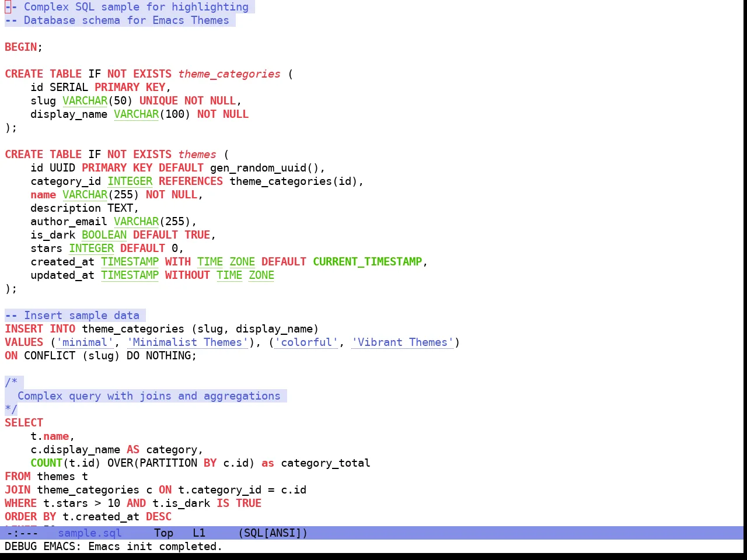
Task: Click the FROM keyword
Action: [18, 477]
